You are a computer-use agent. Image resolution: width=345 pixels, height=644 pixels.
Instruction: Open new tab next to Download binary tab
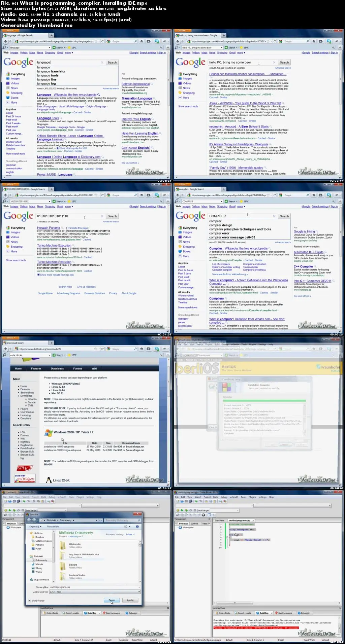coord(52,343)
